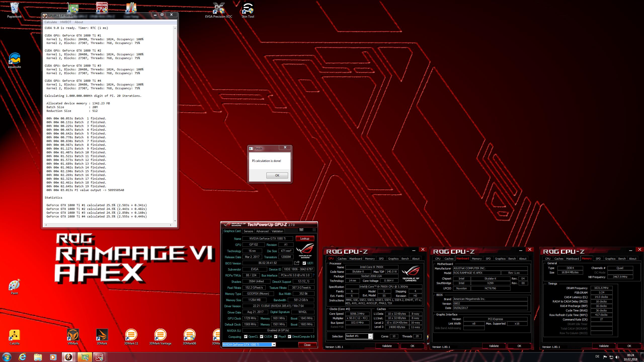Switch to the Sensors tab in GPU-Z
The width and height of the screenshot is (644, 362).
click(248, 231)
